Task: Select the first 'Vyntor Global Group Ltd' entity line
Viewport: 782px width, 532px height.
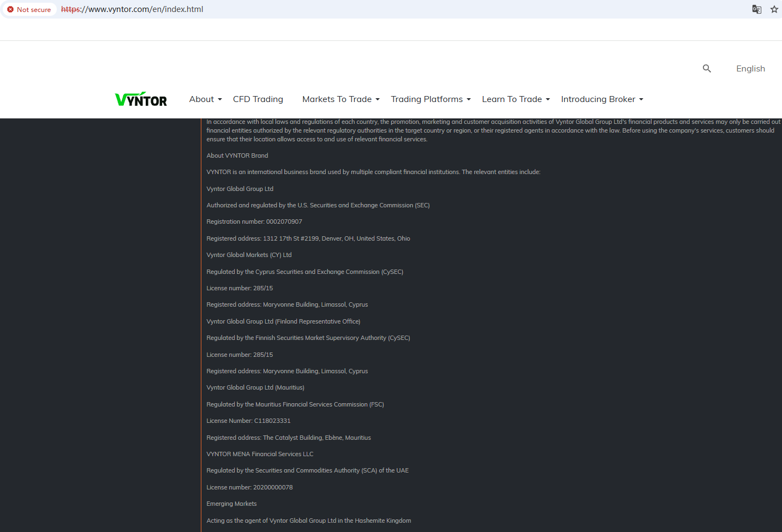Action: pyautogui.click(x=240, y=189)
